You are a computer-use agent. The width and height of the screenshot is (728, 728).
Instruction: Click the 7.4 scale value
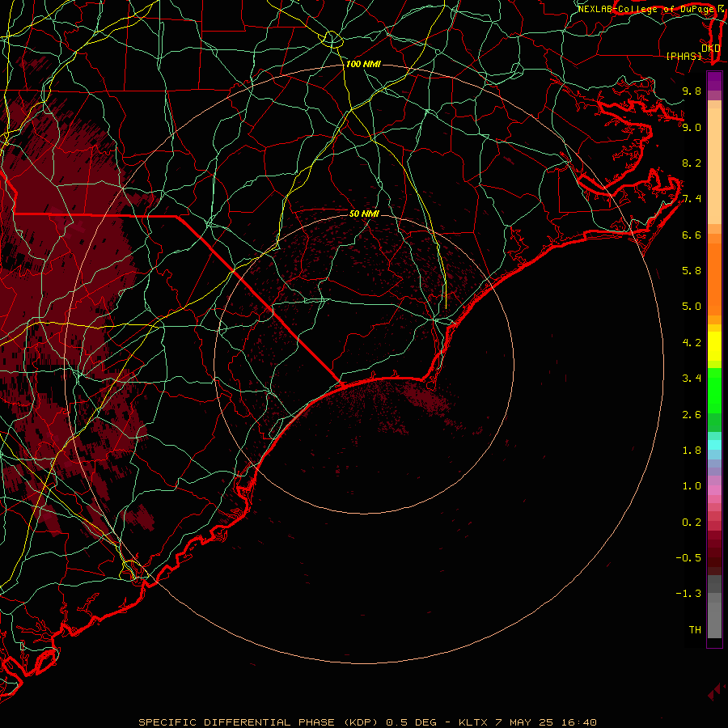tap(692, 199)
